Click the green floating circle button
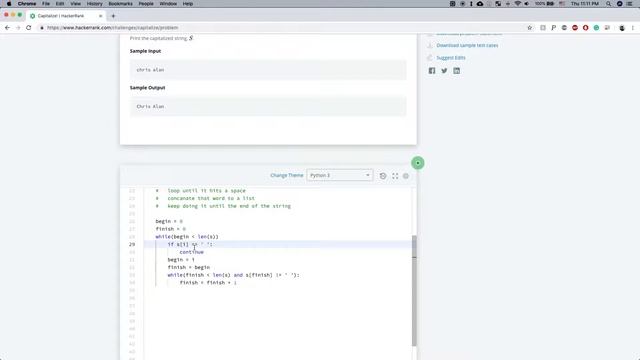 tap(418, 163)
